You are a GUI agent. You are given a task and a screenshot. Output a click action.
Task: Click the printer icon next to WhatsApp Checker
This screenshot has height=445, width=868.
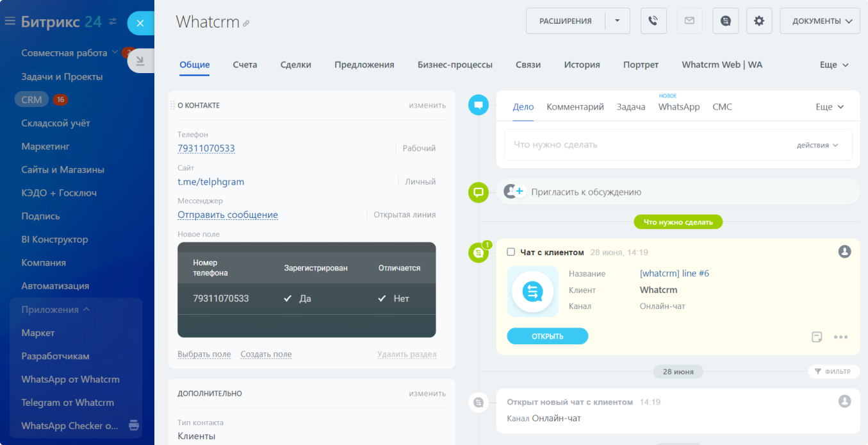133,425
